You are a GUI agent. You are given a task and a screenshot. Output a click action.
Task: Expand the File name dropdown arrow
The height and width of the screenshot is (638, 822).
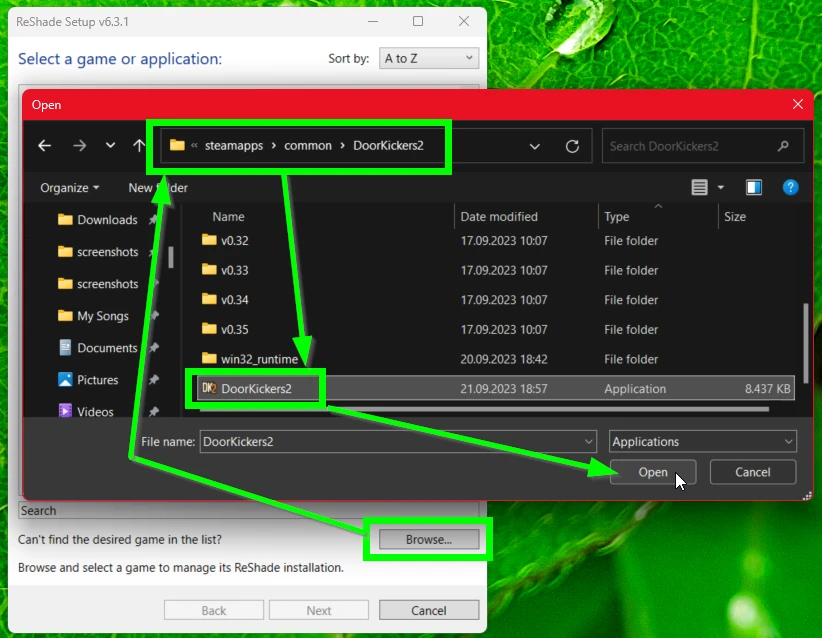tap(589, 441)
